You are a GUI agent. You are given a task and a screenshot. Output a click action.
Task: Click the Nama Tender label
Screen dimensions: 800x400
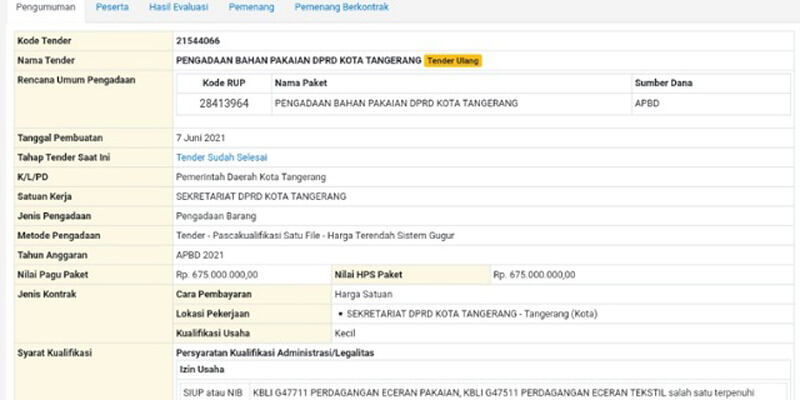46,61
